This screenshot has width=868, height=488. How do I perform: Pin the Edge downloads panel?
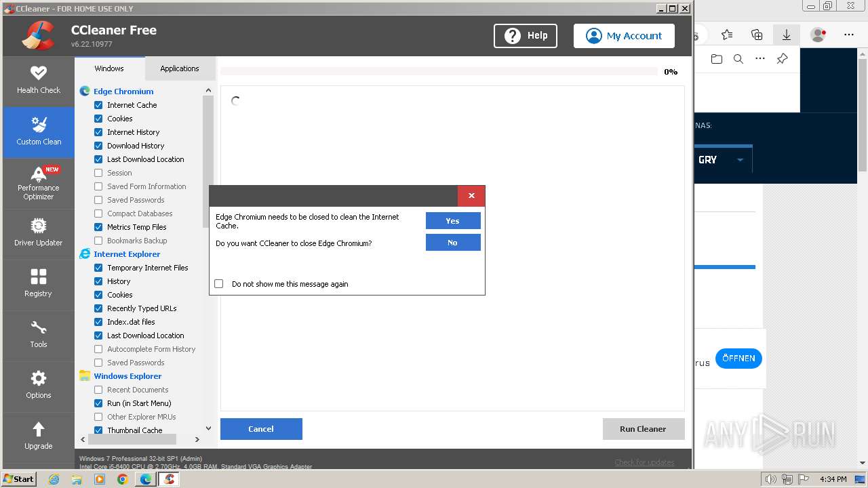pos(782,59)
